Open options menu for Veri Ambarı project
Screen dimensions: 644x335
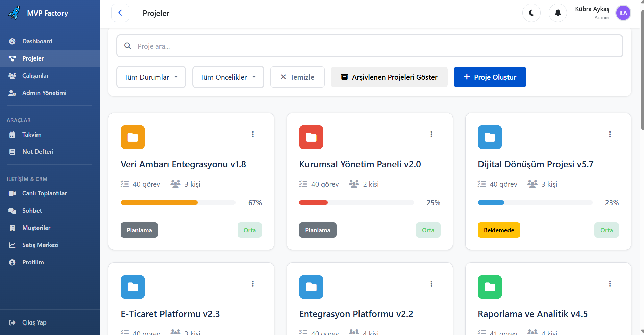click(253, 134)
